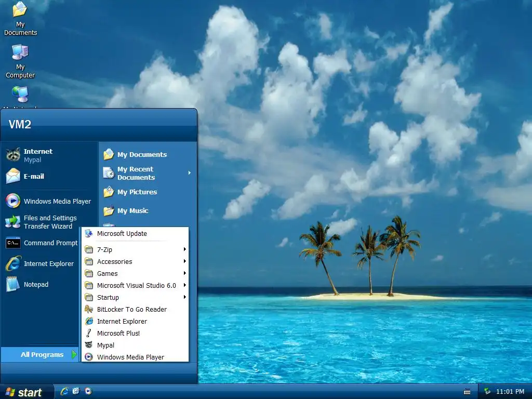Click the 7-Zip folder icon
The width and height of the screenshot is (532, 399).
89,249
